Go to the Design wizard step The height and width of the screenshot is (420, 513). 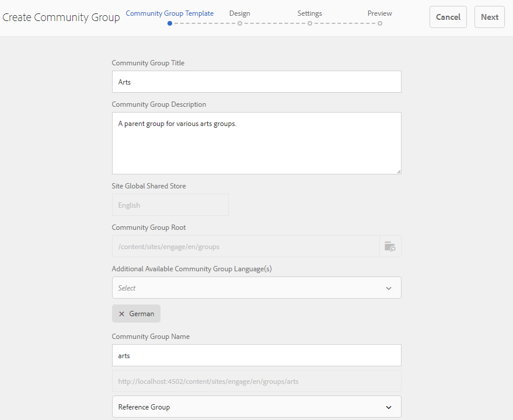(x=239, y=13)
